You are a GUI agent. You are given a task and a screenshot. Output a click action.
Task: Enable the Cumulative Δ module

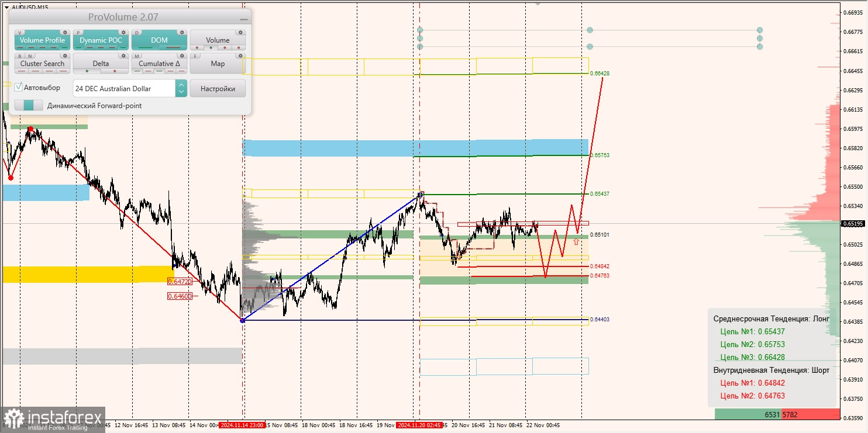pyautogui.click(x=159, y=63)
